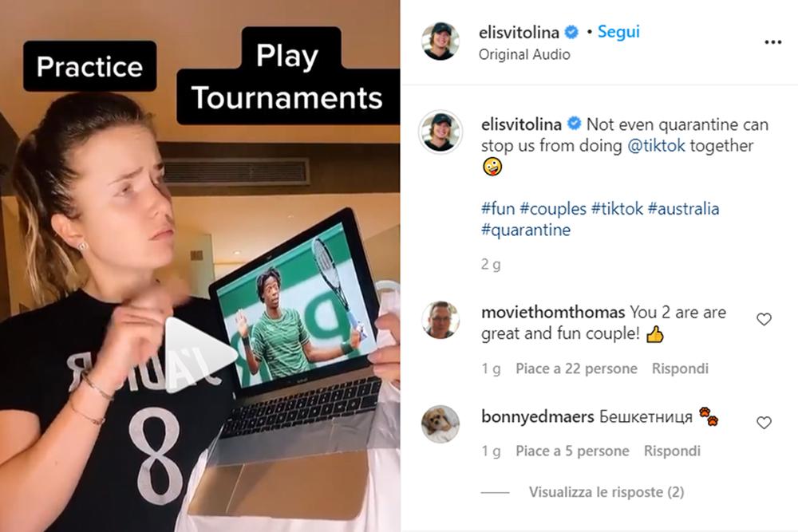Open the #australia hashtag

684,208
